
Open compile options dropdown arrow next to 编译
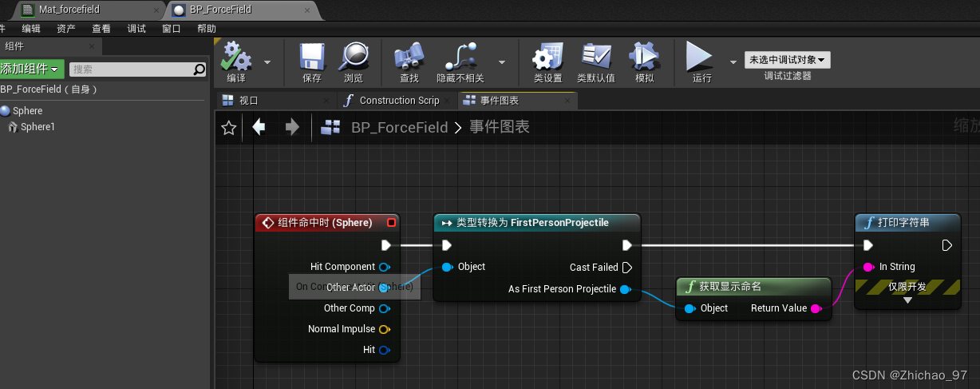click(267, 62)
